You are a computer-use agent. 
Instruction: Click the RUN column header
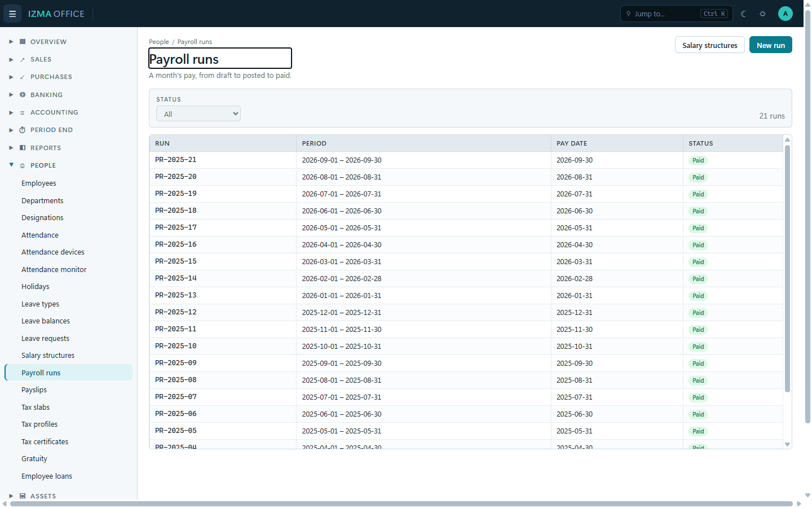click(x=223, y=143)
